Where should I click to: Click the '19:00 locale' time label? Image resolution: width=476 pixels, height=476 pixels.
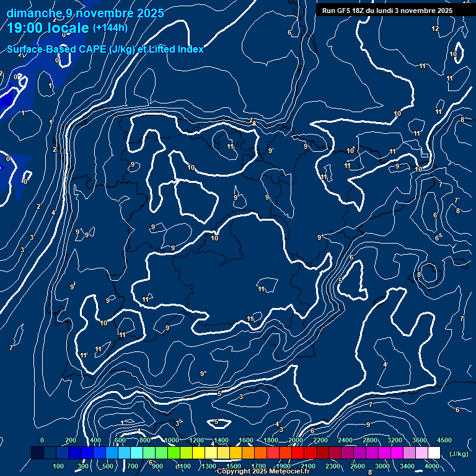pos(48,28)
